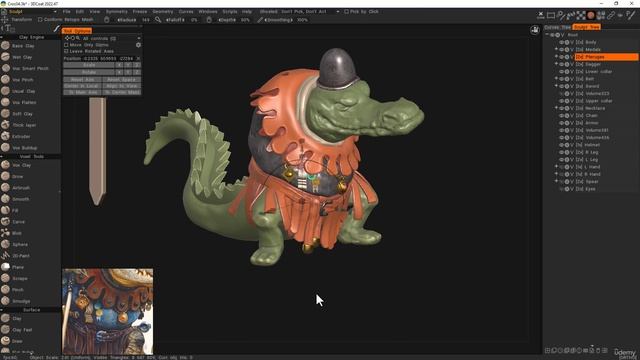Click the Reset Axis button
This screenshot has width=640, height=360.
coord(82,80)
